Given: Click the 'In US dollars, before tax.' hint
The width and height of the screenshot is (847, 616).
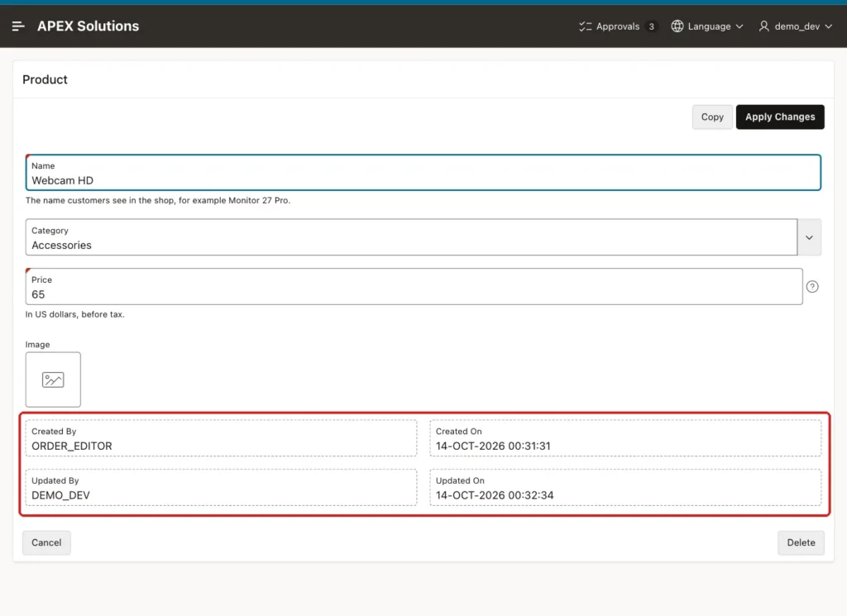Looking at the screenshot, I should (74, 314).
